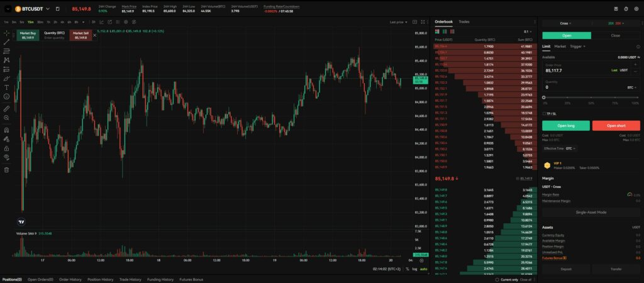This screenshot has width=644, height=283.
Task: Hide all drawings with eye icon
Action: (6, 157)
